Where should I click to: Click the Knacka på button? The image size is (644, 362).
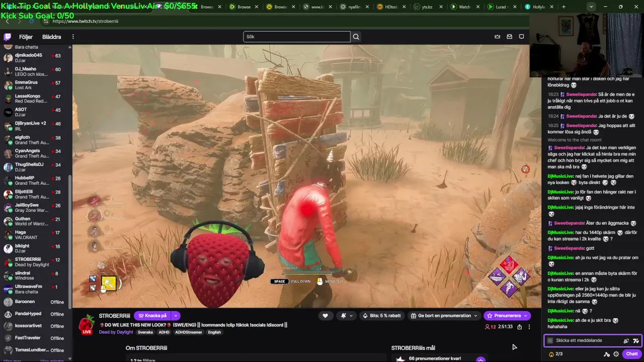pos(152,316)
